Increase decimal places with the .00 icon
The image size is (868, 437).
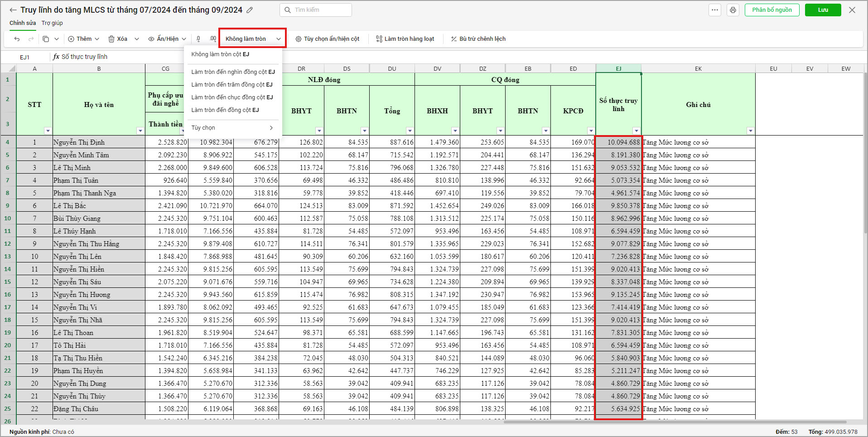click(213, 39)
